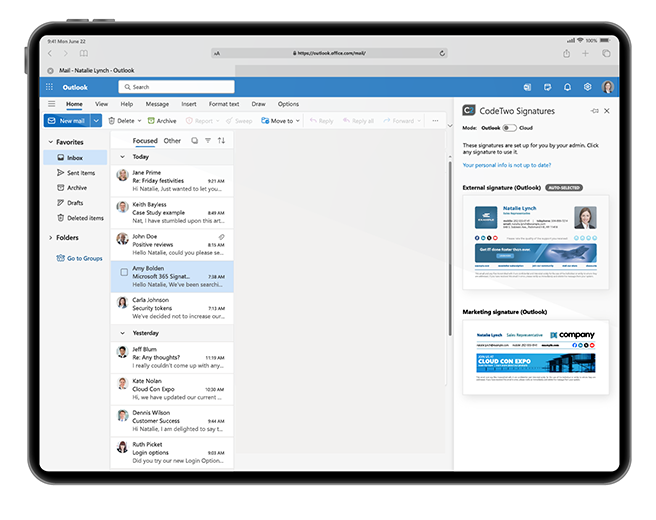This screenshot has height=520, width=656.
Task: Open the sort order arrows icon
Action: pyautogui.click(x=221, y=141)
